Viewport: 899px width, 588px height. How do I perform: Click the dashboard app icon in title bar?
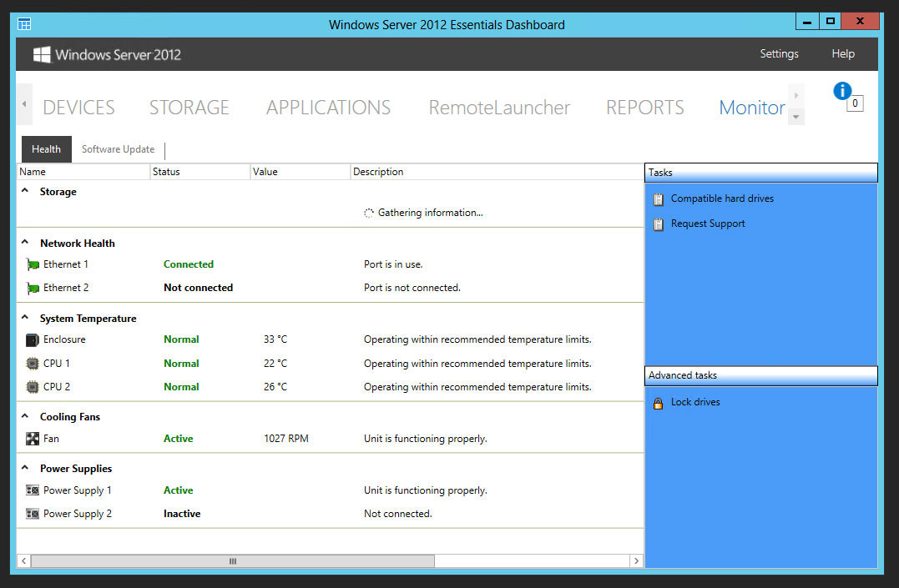point(24,24)
